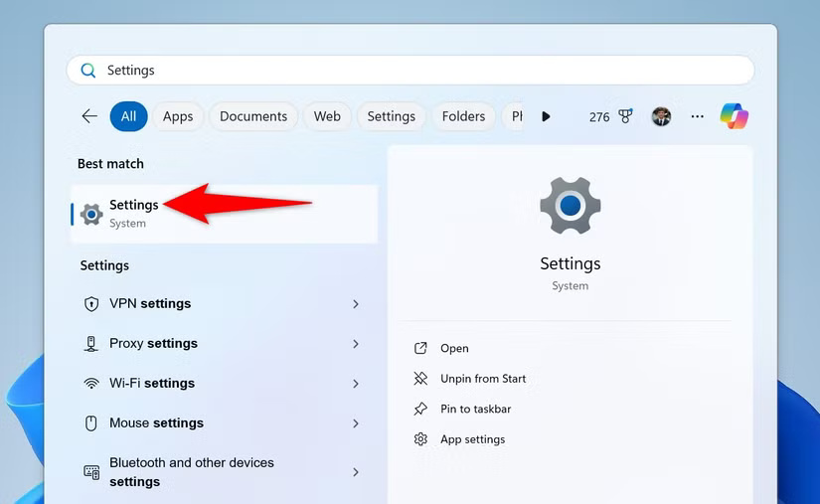Viewport: 820px width, 504px height.
Task: Expand the Wi-Fi settings chevron
Action: coord(356,384)
